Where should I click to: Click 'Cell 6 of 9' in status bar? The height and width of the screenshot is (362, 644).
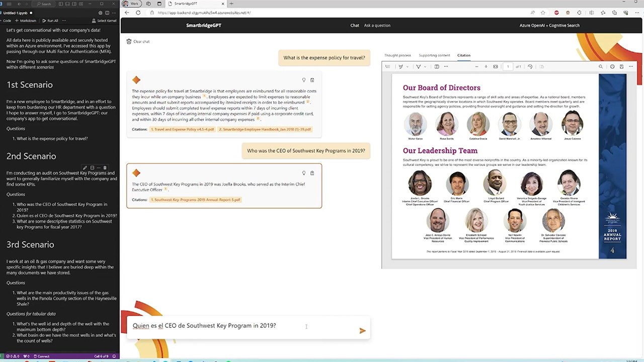(x=102, y=356)
